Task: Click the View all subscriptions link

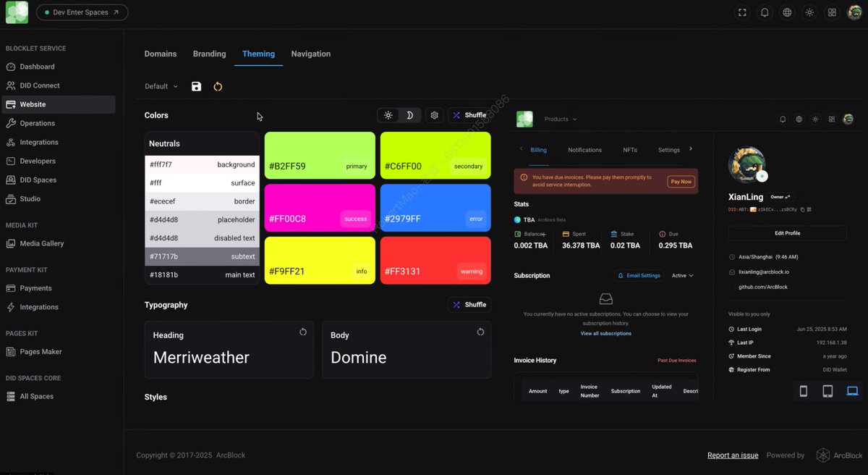Action: pyautogui.click(x=605, y=334)
